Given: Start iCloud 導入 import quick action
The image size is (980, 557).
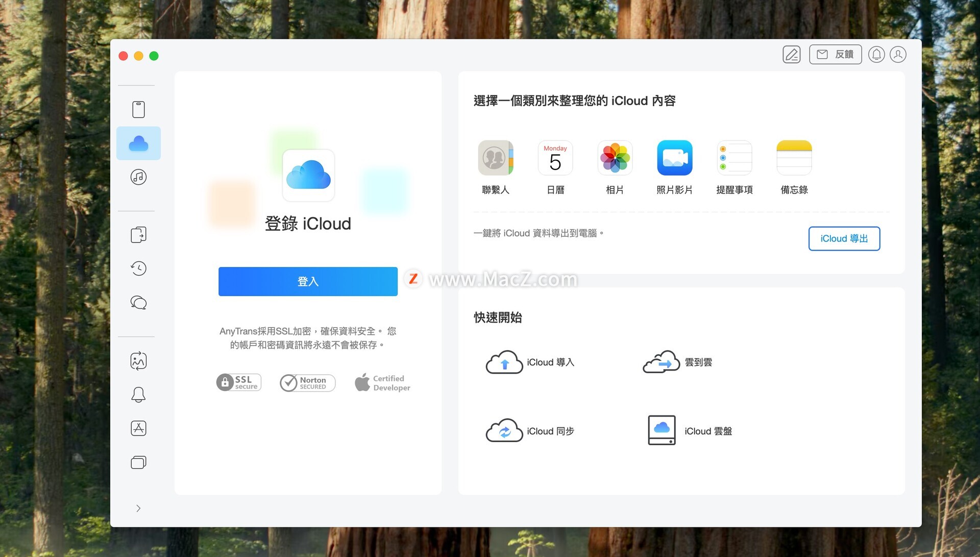Looking at the screenshot, I should pos(530,362).
